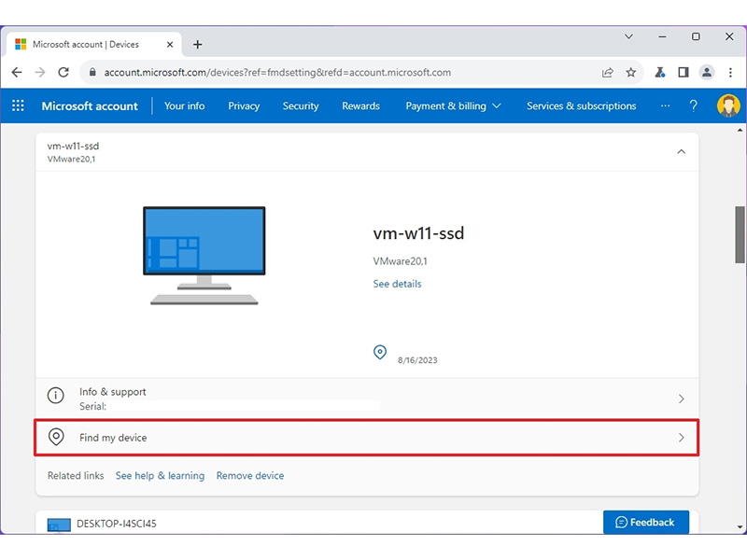Show more navigation items ellipsis
Screen dimensions: 747x560
coord(665,105)
